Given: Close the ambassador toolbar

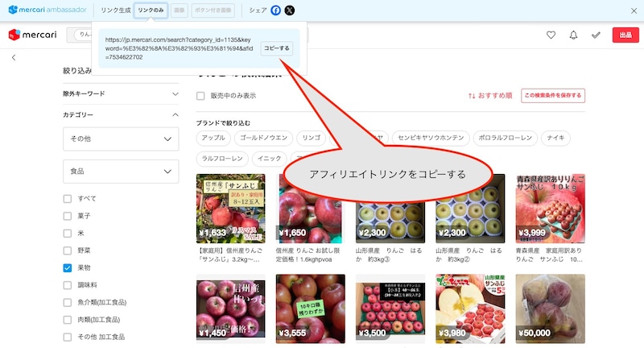Looking at the screenshot, I should click(x=634, y=11).
